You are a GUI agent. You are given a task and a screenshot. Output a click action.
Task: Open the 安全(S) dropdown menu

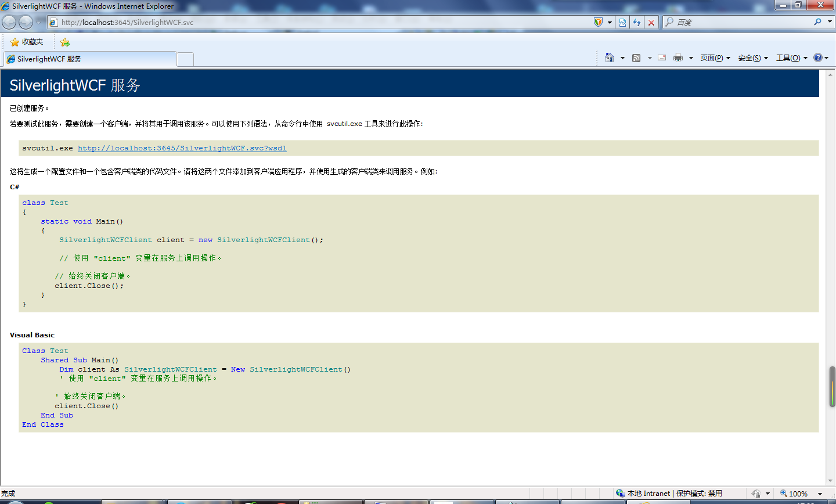(x=749, y=57)
